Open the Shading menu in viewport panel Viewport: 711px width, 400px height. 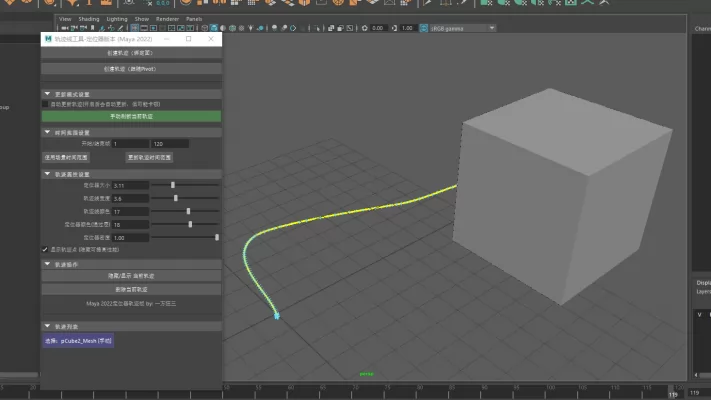[x=89, y=18]
